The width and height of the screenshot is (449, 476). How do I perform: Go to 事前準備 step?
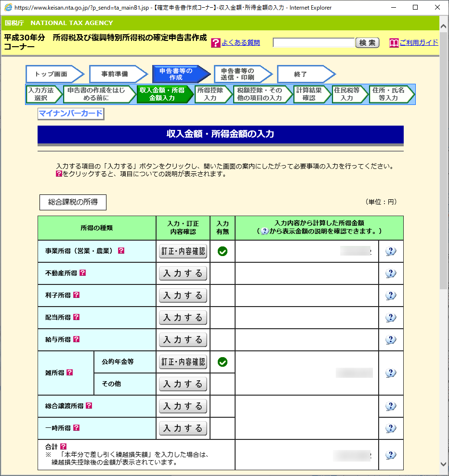tap(118, 74)
